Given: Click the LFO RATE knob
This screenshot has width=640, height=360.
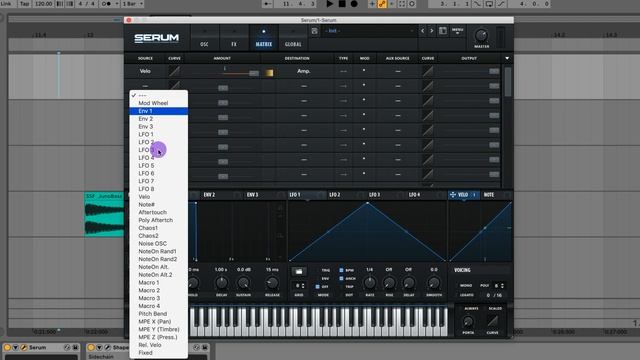Looking at the screenshot, I should 370,282.
